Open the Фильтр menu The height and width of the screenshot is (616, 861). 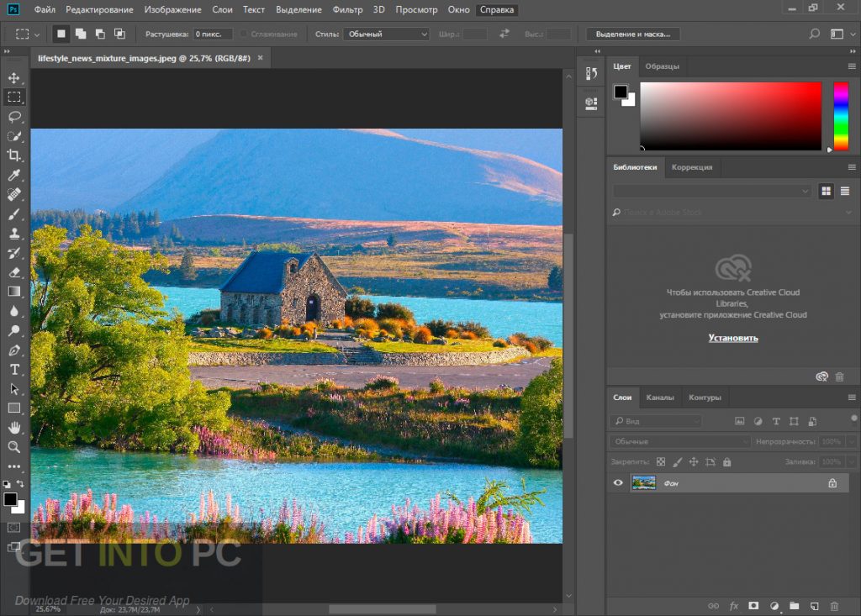pyautogui.click(x=347, y=10)
